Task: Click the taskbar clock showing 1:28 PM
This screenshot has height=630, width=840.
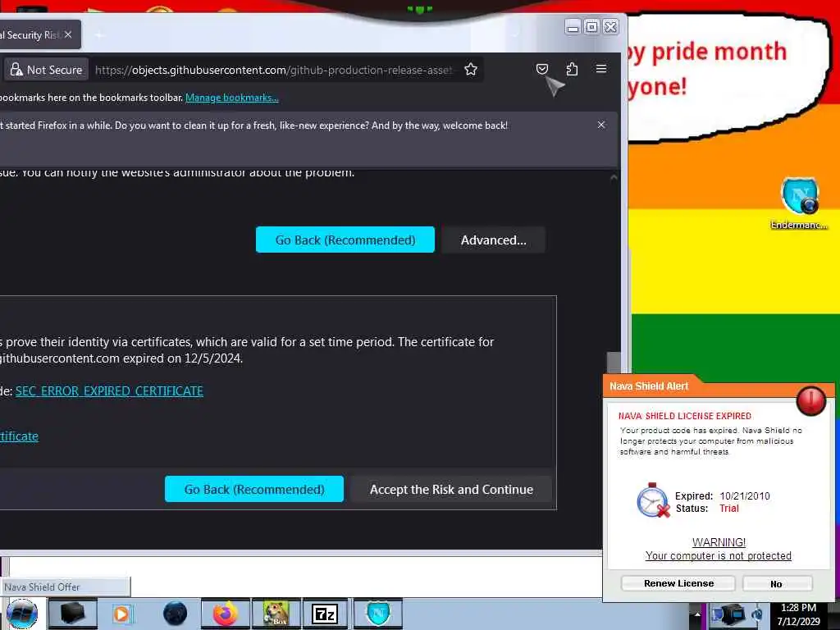Action: (798, 614)
